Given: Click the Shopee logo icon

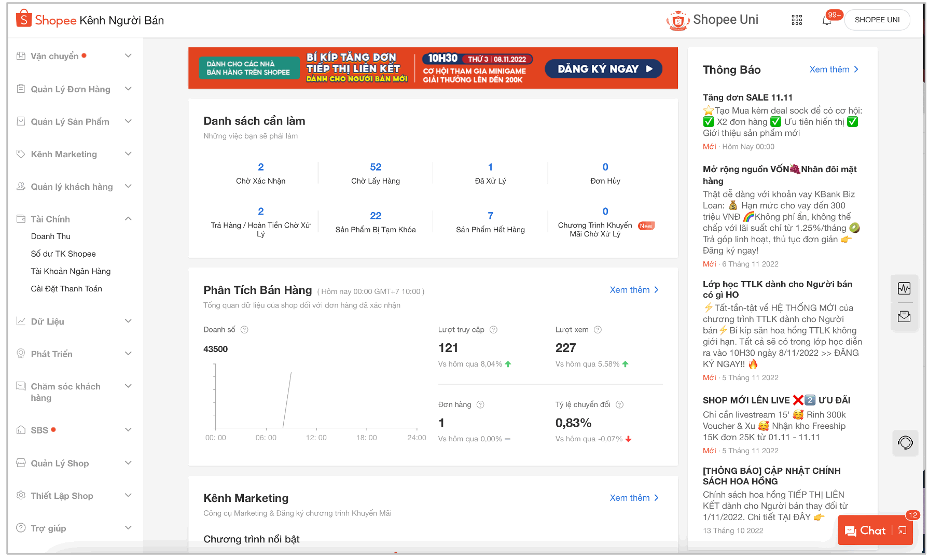Looking at the screenshot, I should click(x=24, y=19).
